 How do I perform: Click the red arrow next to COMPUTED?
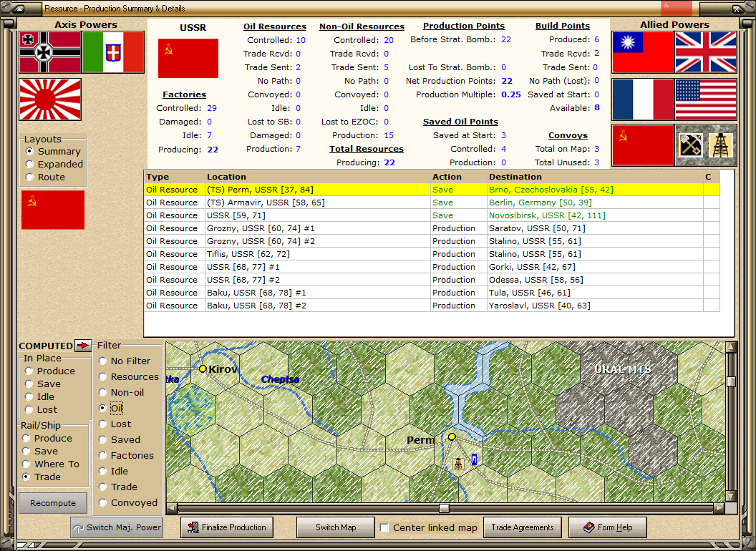coord(83,346)
